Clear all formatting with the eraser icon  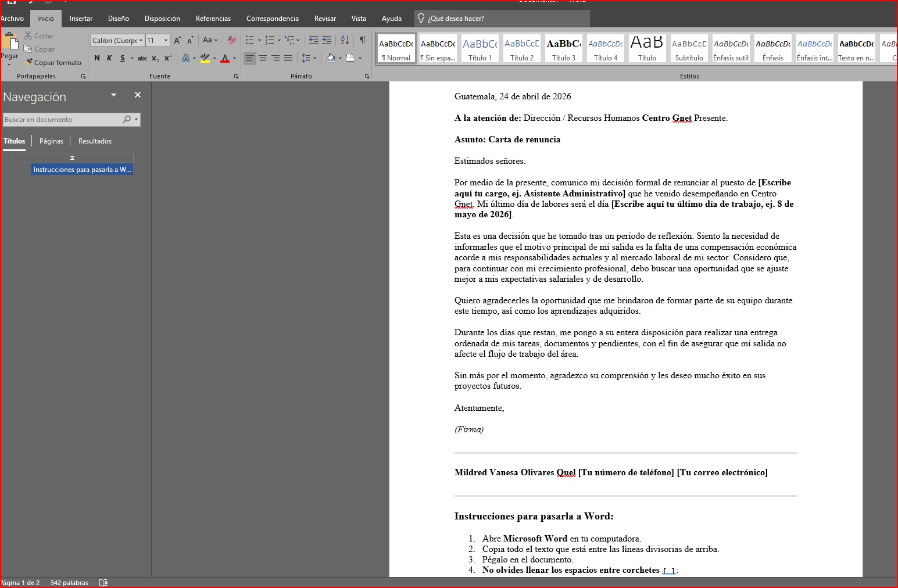tap(232, 40)
